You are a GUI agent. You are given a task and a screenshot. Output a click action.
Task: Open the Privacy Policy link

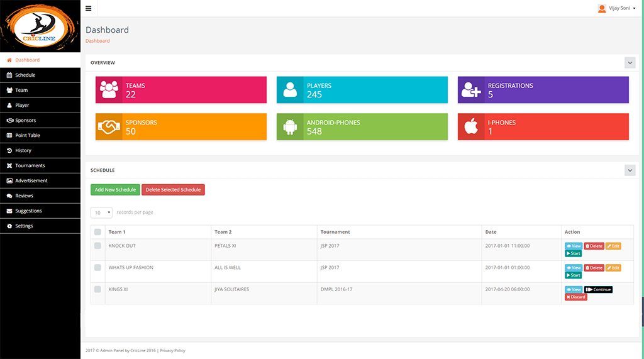(172, 350)
